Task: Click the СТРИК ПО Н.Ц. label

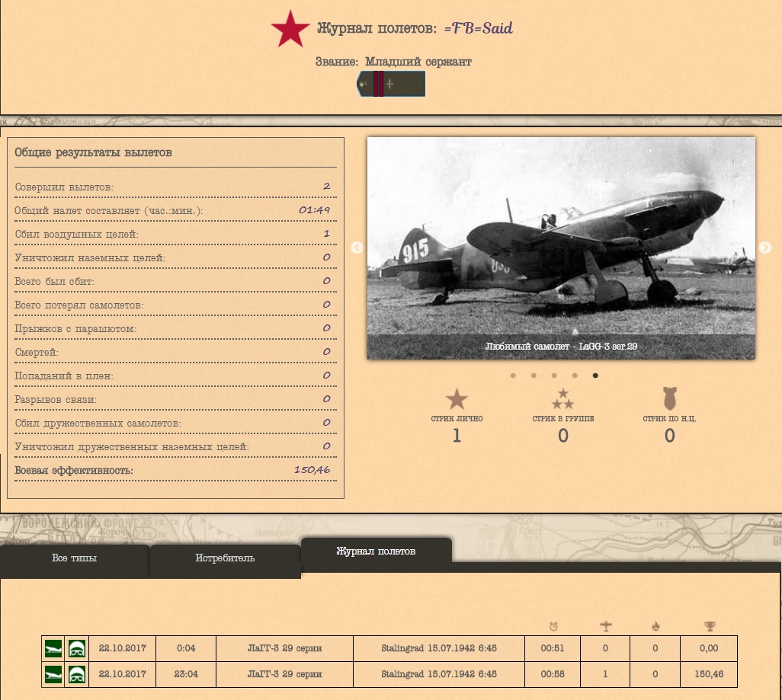Action: [x=669, y=419]
